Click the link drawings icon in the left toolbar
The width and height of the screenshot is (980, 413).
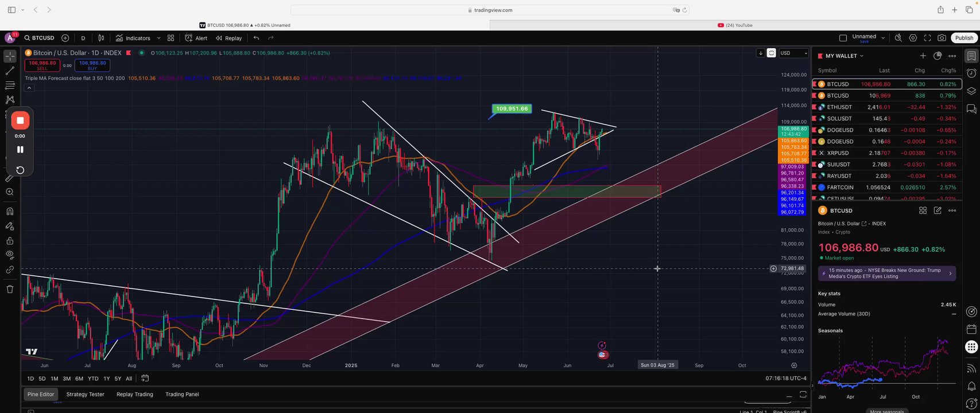(x=10, y=270)
